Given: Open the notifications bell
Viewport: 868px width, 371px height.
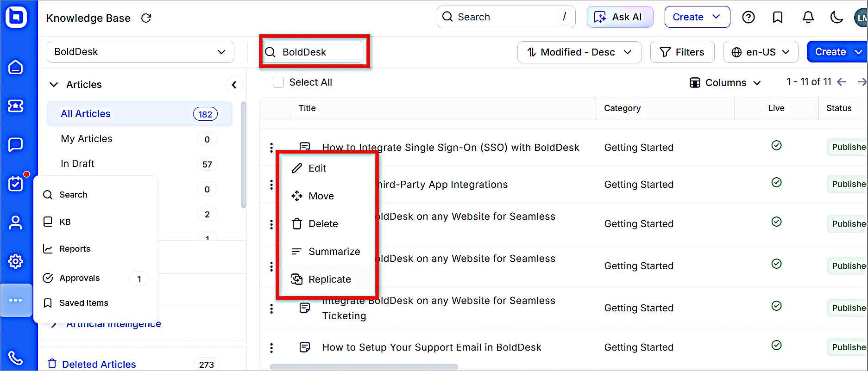Looking at the screenshot, I should tap(808, 17).
